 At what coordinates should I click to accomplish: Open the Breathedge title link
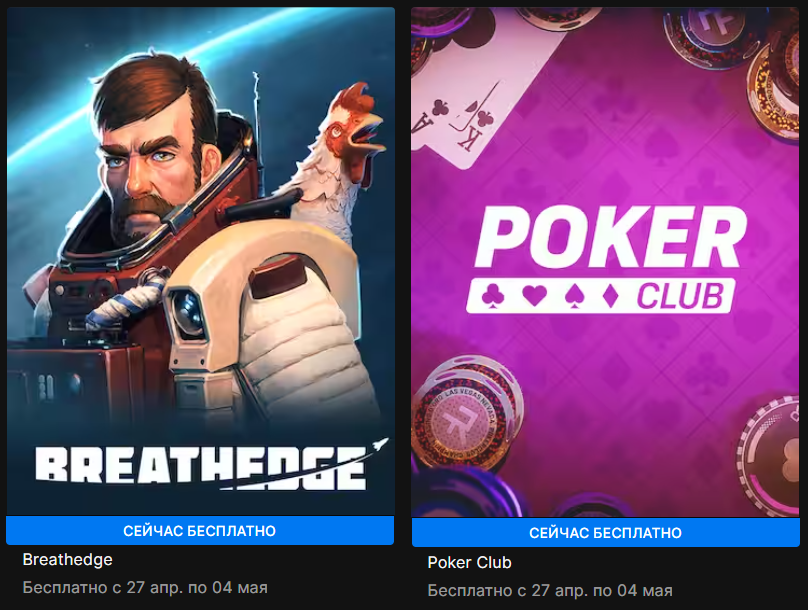(x=68, y=560)
